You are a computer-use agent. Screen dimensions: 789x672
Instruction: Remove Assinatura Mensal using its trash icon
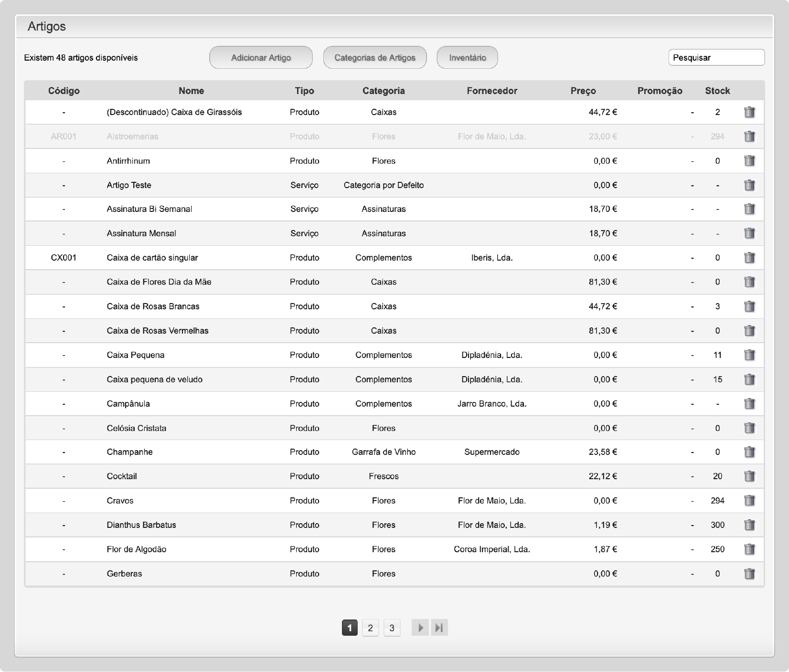pos(749,233)
